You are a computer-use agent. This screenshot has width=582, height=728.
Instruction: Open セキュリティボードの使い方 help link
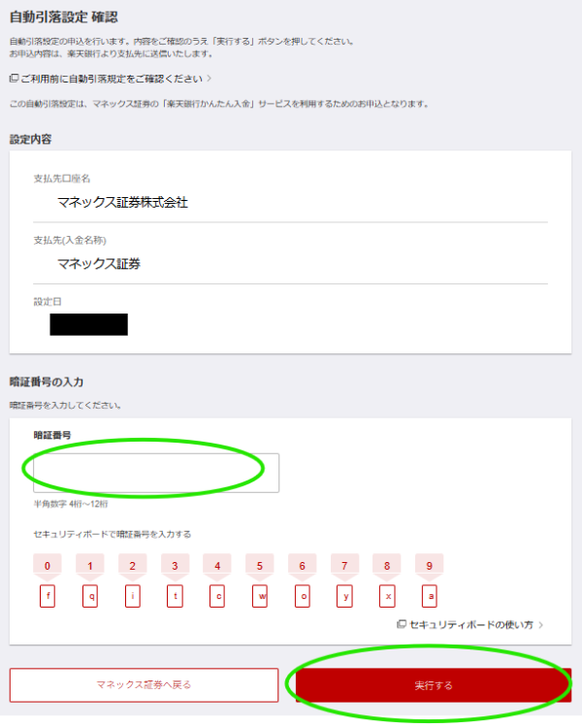tap(470, 625)
